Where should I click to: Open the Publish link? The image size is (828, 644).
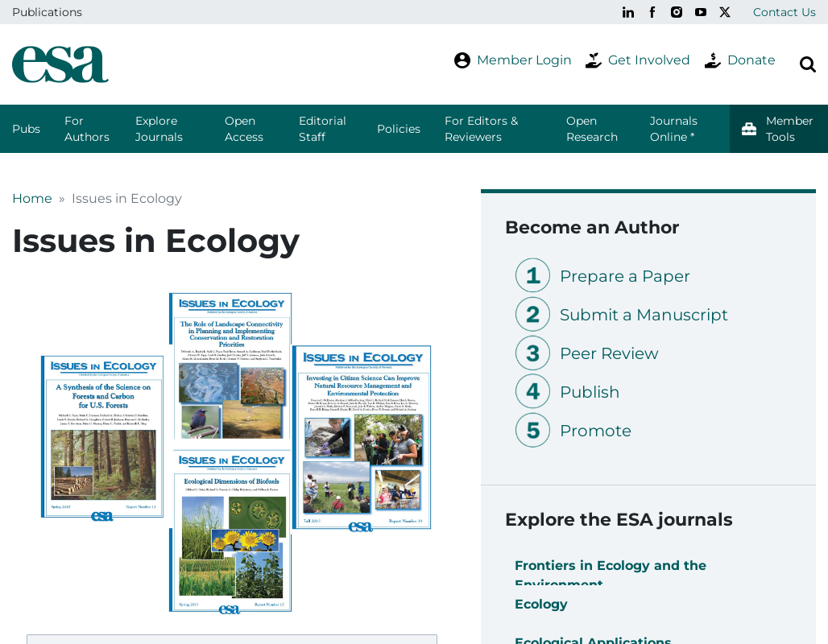click(x=590, y=392)
